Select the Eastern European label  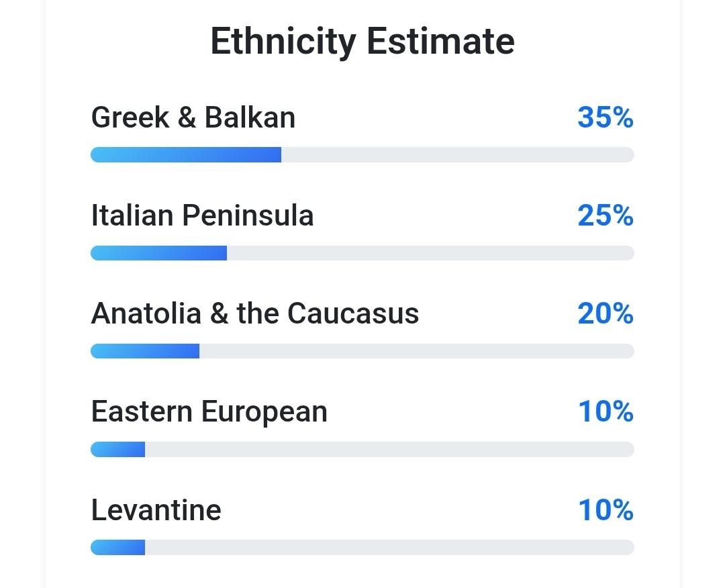209,411
